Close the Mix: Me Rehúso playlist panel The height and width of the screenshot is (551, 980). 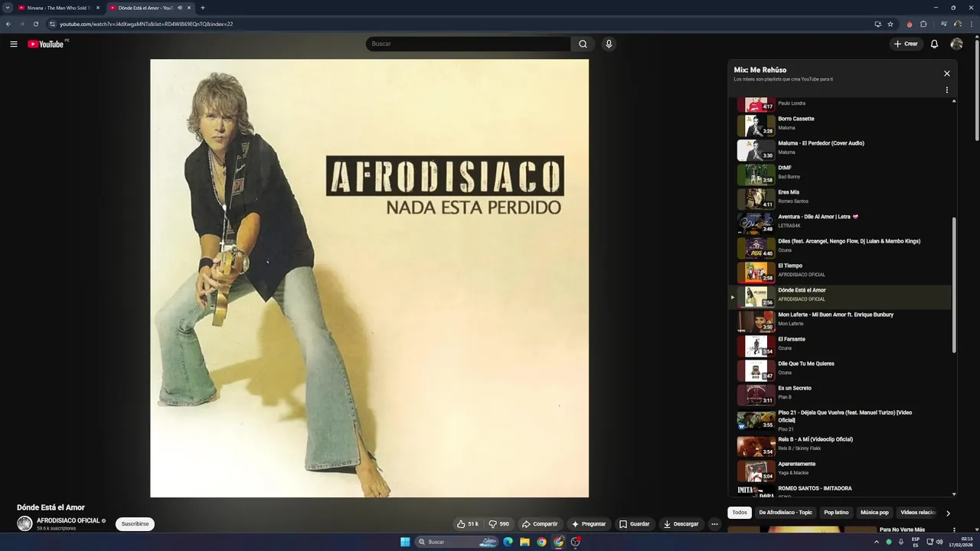947,73
